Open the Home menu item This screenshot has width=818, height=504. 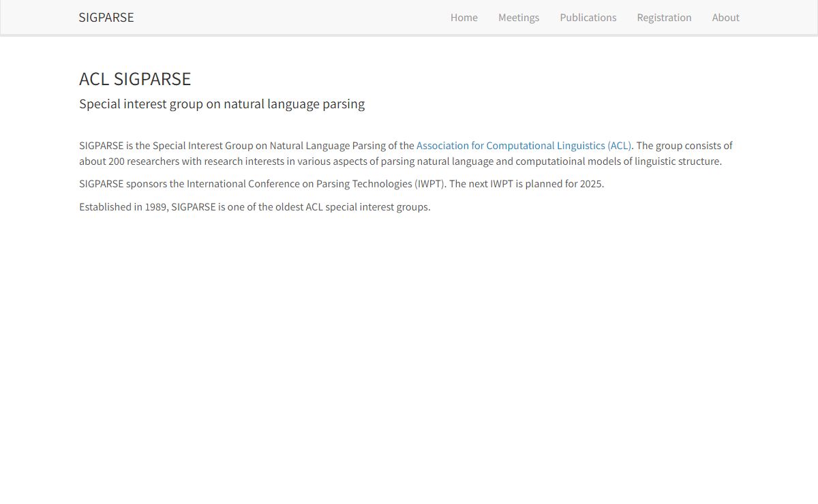tap(464, 18)
